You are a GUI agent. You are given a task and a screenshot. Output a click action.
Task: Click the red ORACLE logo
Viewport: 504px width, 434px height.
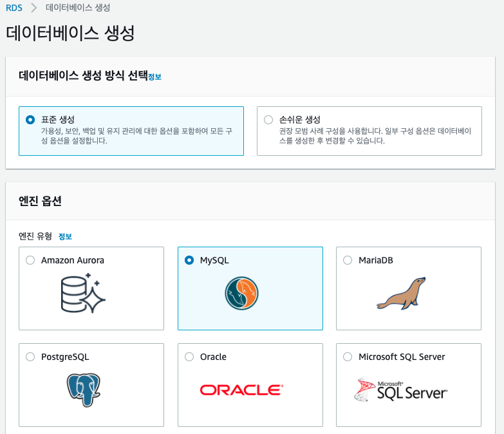[242, 390]
